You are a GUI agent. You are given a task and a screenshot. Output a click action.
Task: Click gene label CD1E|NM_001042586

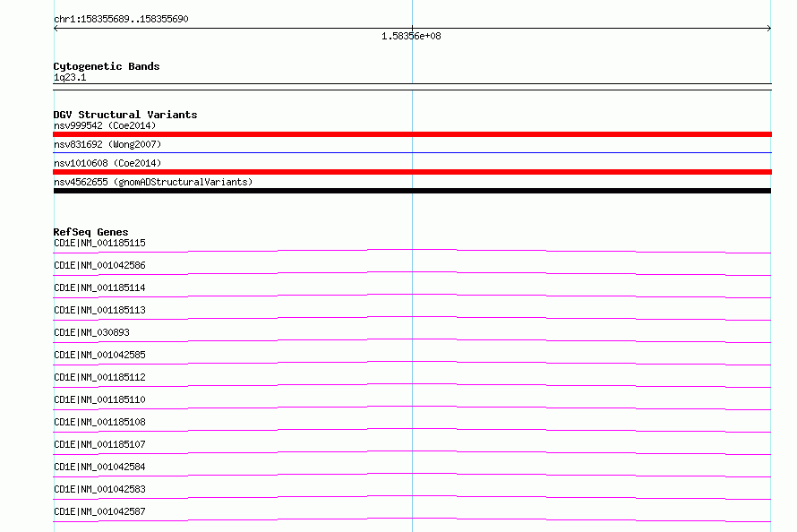tap(99, 265)
